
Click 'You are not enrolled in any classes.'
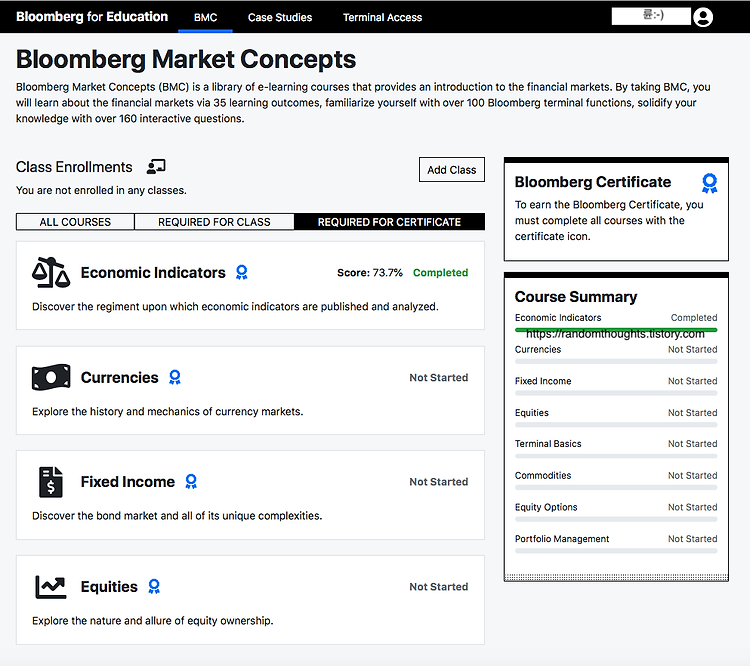[x=101, y=190]
